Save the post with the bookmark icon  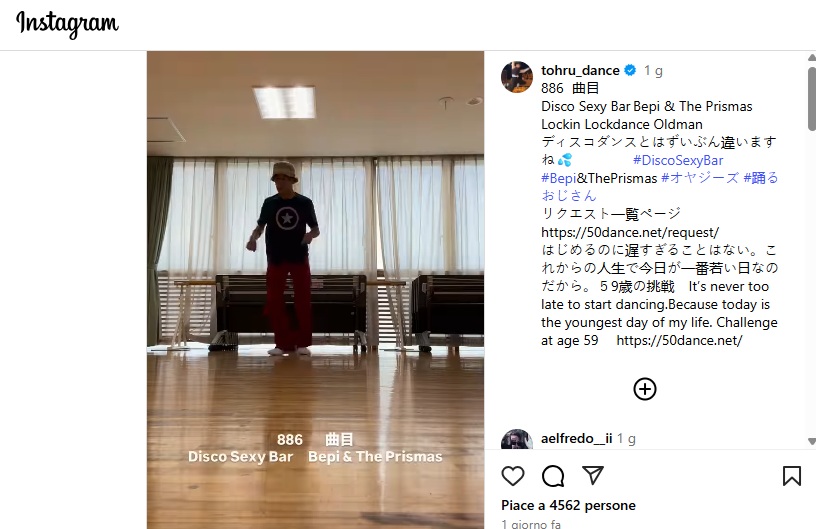pos(792,475)
